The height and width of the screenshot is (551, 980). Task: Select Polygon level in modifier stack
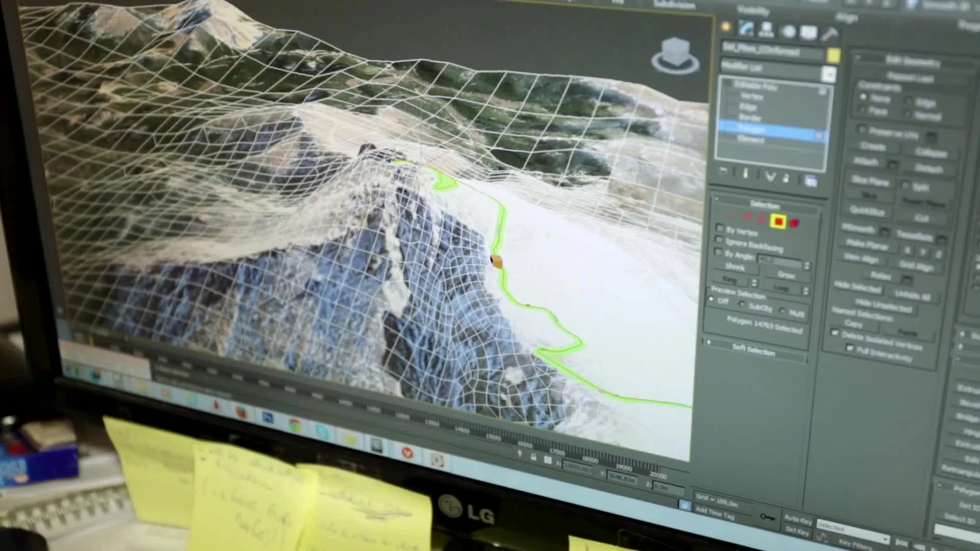tap(752, 130)
